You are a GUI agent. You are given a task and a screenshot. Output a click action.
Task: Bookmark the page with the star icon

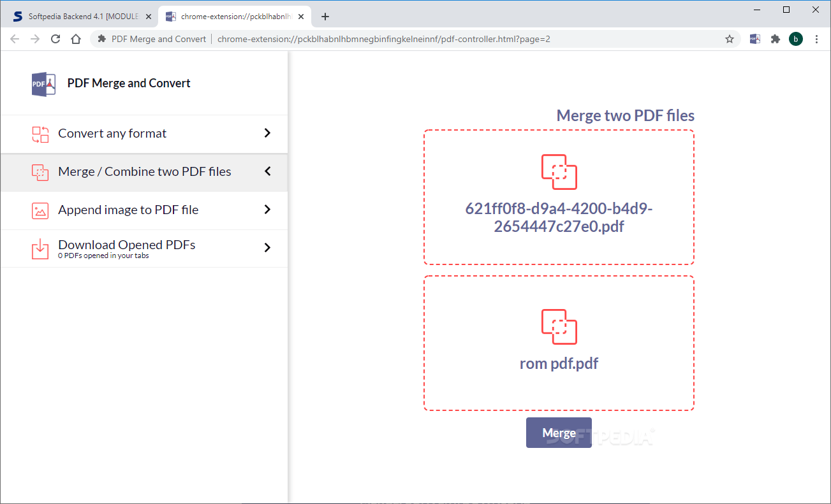click(x=729, y=39)
